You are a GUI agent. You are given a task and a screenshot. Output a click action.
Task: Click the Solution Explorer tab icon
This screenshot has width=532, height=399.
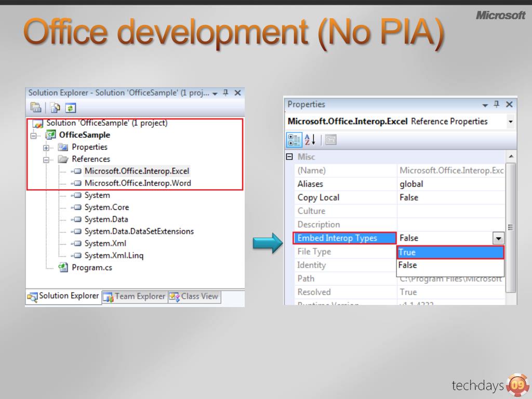coord(33,298)
